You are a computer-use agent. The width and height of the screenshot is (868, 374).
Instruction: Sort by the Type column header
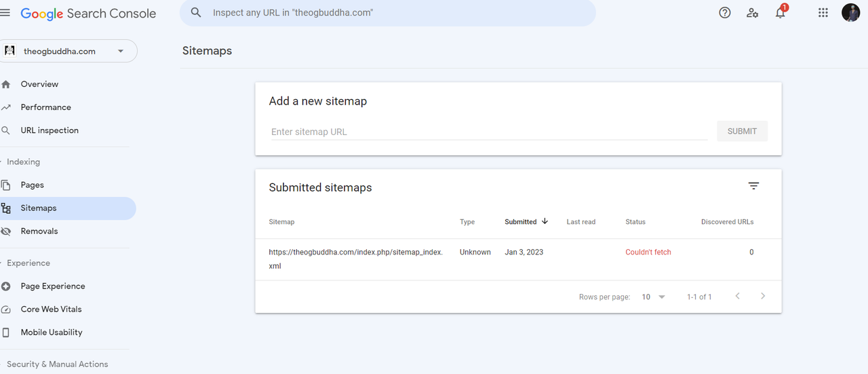click(x=467, y=222)
